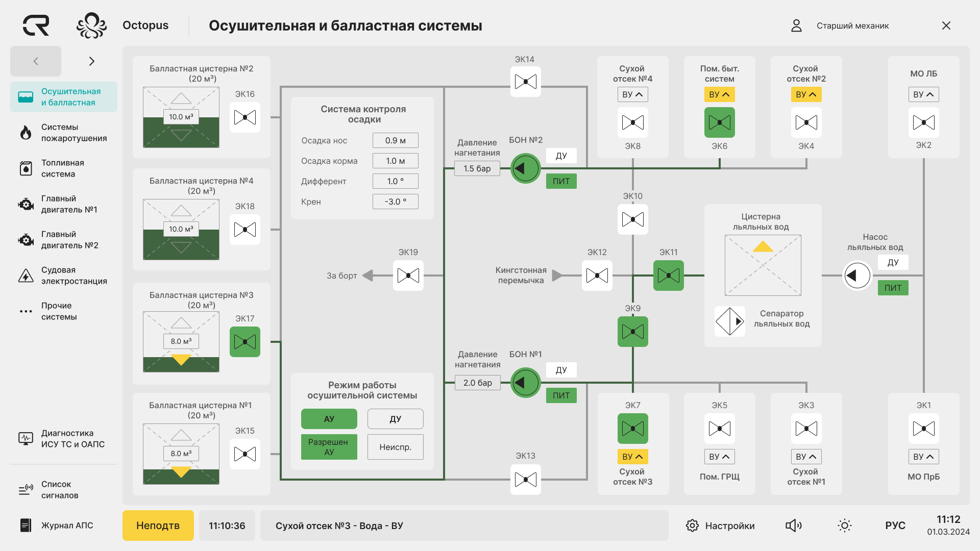
Task: Open Прочие системы section
Action: pyautogui.click(x=64, y=311)
